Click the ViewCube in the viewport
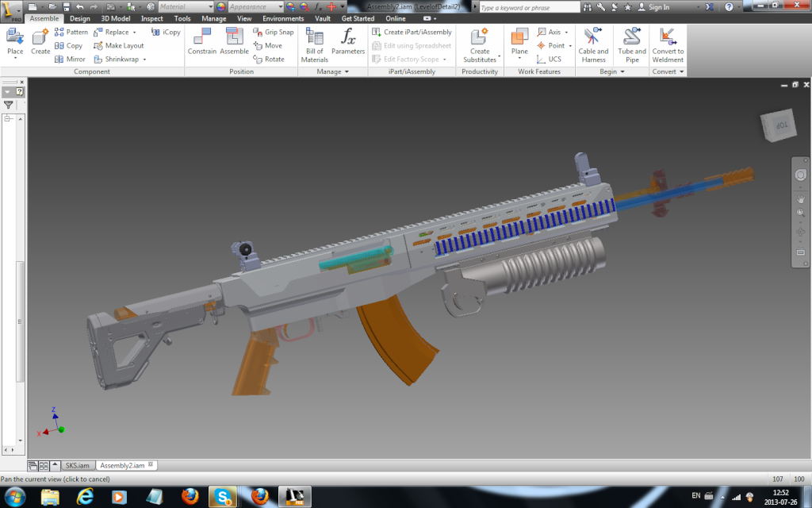Viewport: 812px width, 508px height. click(x=779, y=125)
